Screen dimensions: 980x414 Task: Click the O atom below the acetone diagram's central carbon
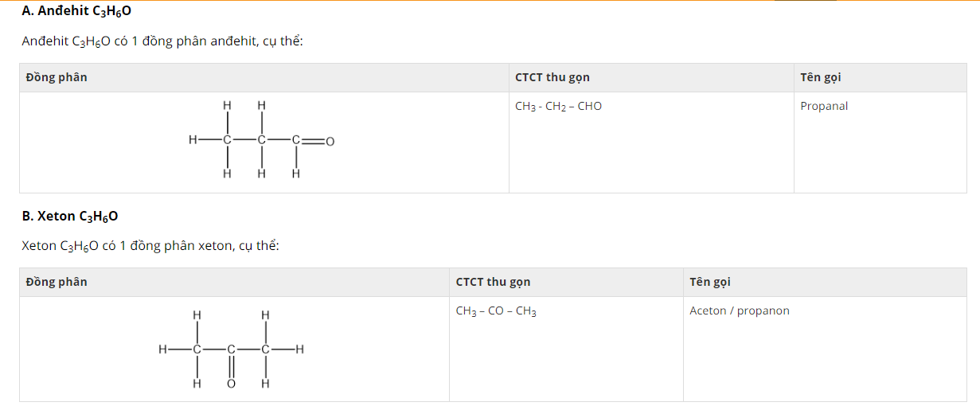click(232, 384)
